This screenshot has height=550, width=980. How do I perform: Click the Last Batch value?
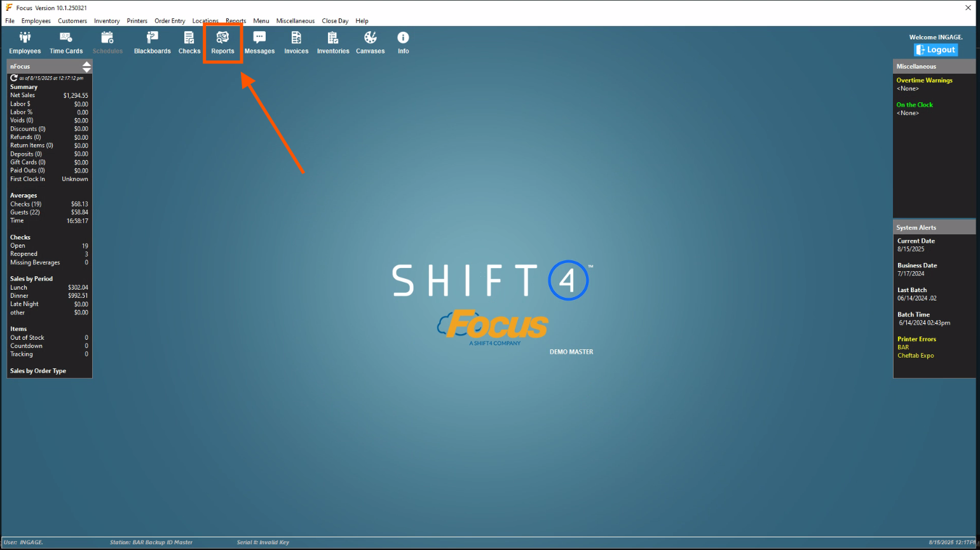(917, 298)
